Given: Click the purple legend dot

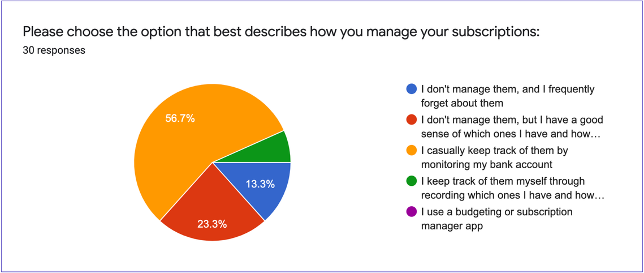Looking at the screenshot, I should point(411,212).
